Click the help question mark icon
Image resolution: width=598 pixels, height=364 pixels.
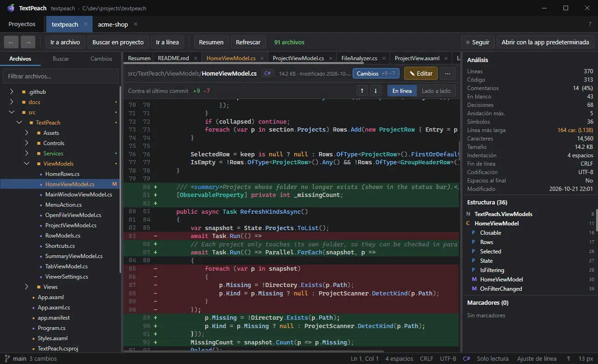click(590, 24)
